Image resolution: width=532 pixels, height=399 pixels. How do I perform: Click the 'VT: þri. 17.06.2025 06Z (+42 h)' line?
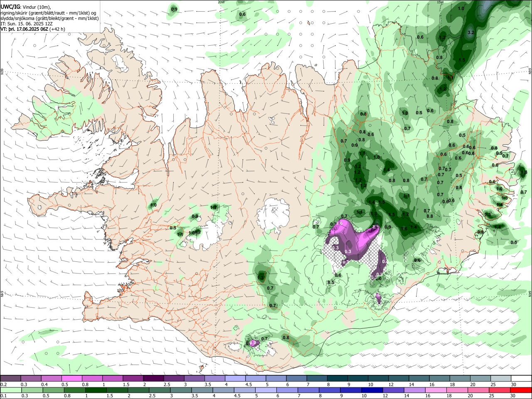pyautogui.click(x=33, y=29)
